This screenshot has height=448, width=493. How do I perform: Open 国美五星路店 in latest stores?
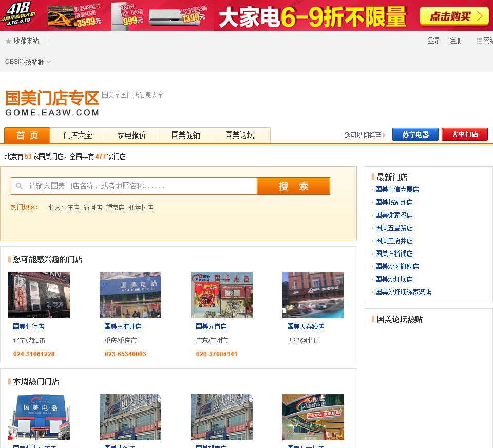(394, 228)
